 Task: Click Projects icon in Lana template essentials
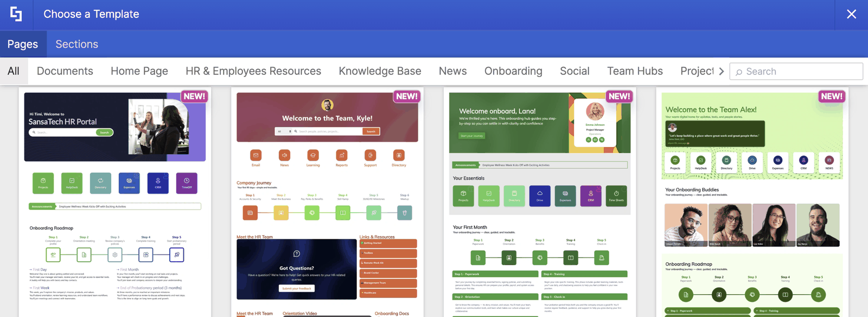(x=463, y=196)
